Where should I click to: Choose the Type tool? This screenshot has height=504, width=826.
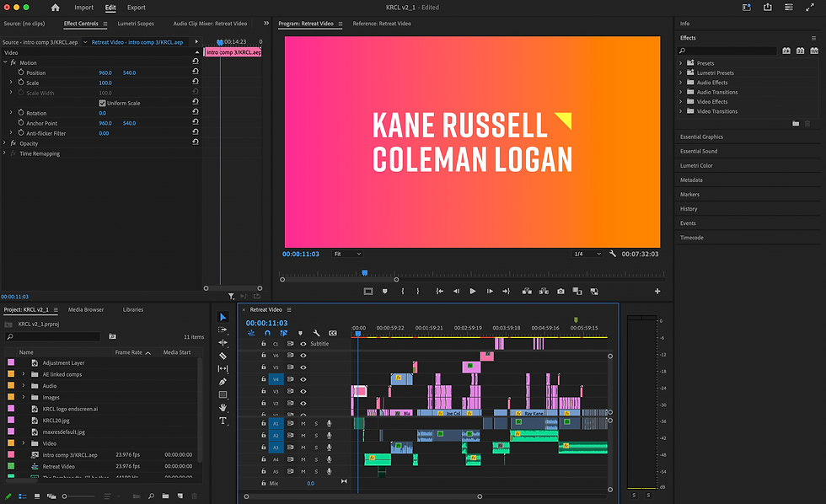(x=223, y=421)
